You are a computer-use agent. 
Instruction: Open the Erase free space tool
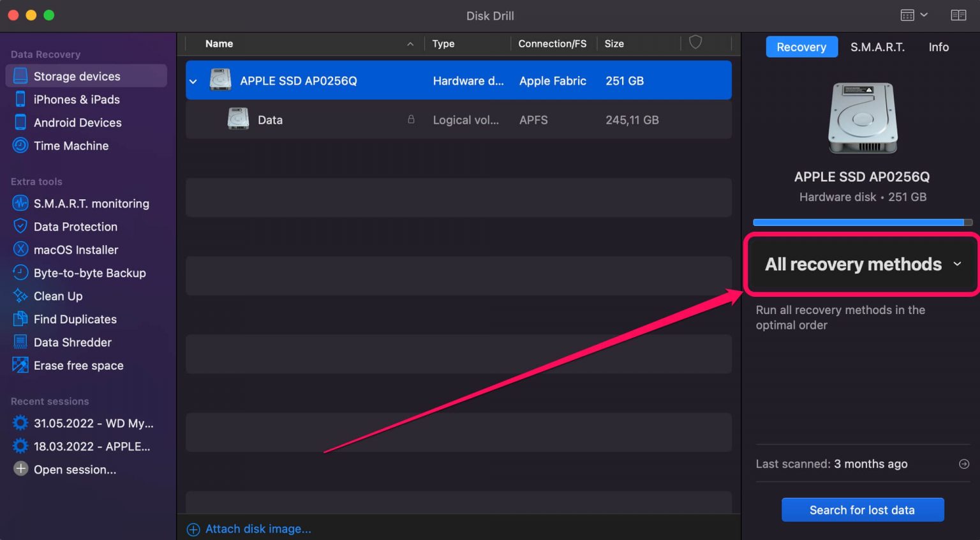78,365
